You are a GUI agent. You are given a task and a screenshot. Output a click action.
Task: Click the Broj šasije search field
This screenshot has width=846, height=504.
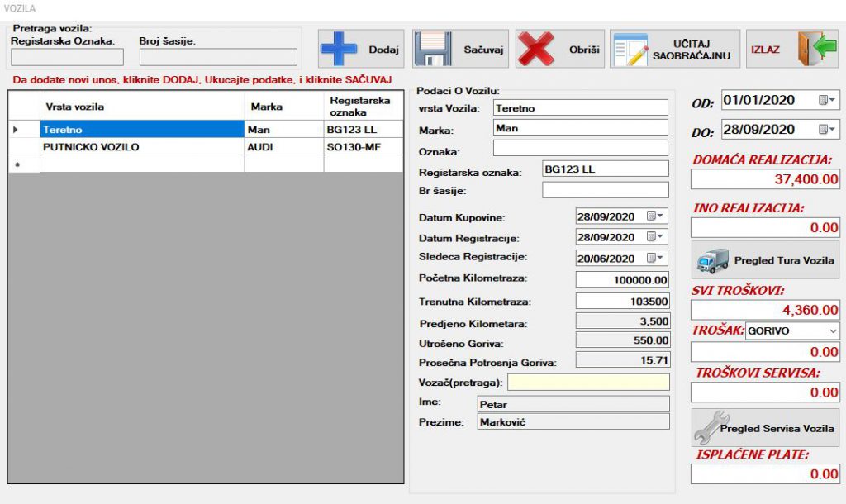218,57
